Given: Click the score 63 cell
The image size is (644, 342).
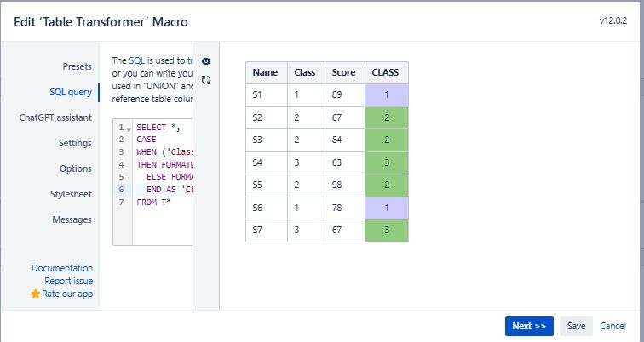Looking at the screenshot, I should 345,162.
